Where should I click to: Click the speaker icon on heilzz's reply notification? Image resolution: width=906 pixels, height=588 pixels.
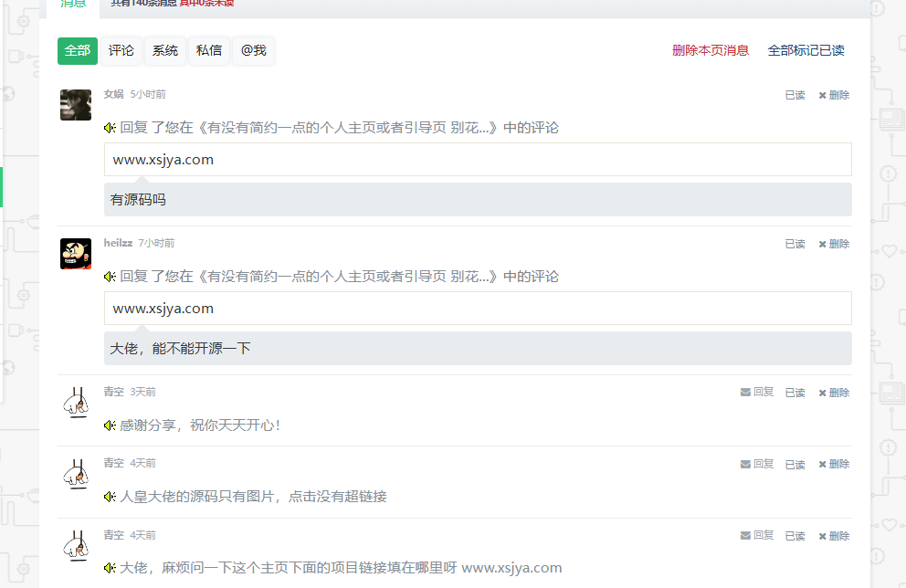[x=111, y=276]
